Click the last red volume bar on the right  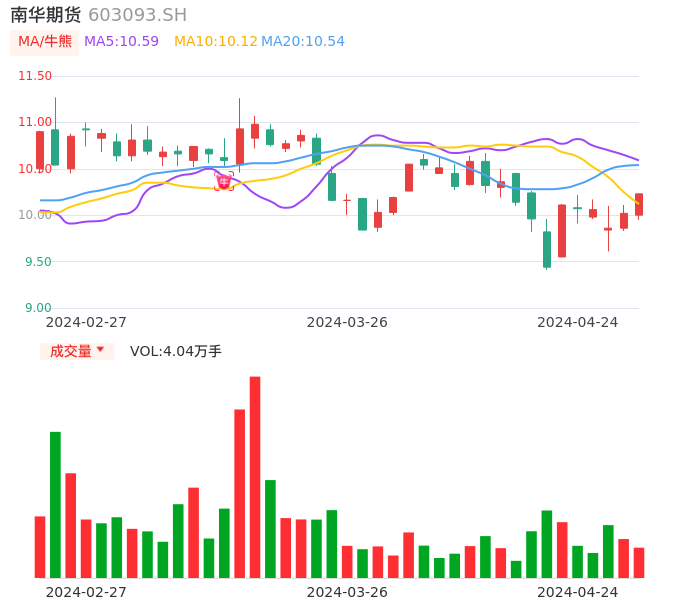[639, 563]
